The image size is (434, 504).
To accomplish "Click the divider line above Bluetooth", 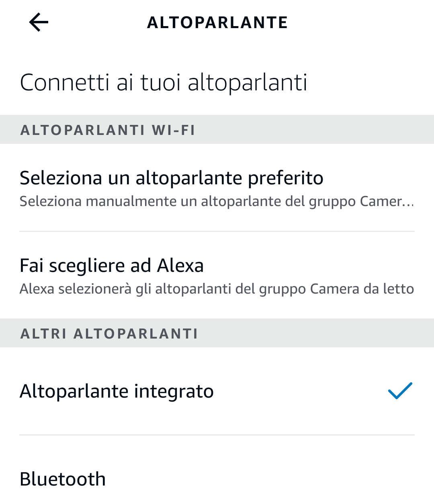I will pyautogui.click(x=217, y=435).
